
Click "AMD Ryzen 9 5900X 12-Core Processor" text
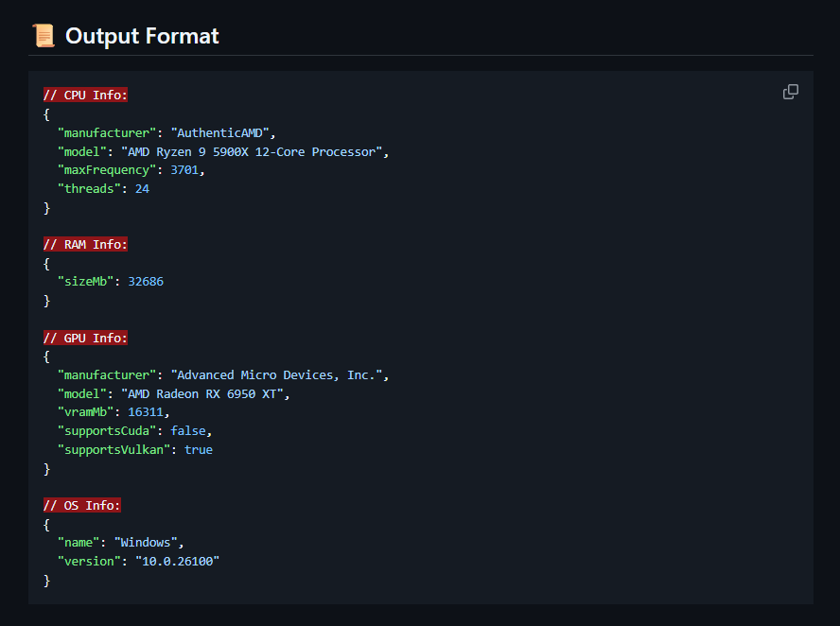[252, 151]
